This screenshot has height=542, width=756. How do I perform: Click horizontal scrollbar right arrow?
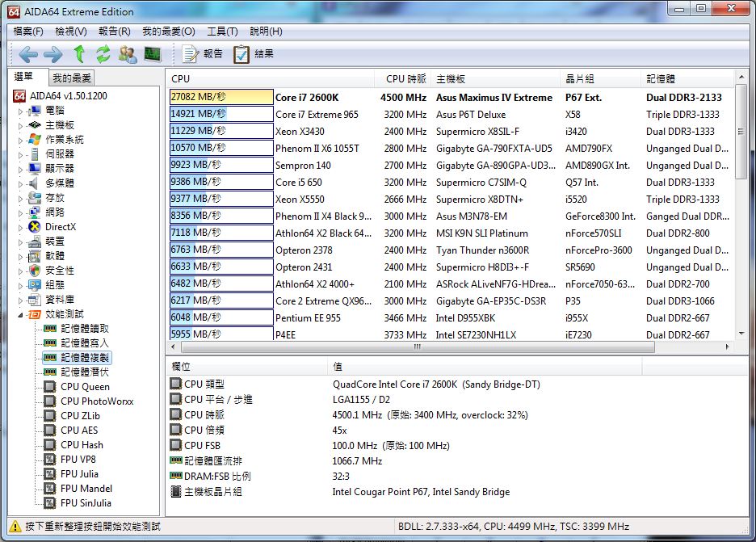(727, 347)
